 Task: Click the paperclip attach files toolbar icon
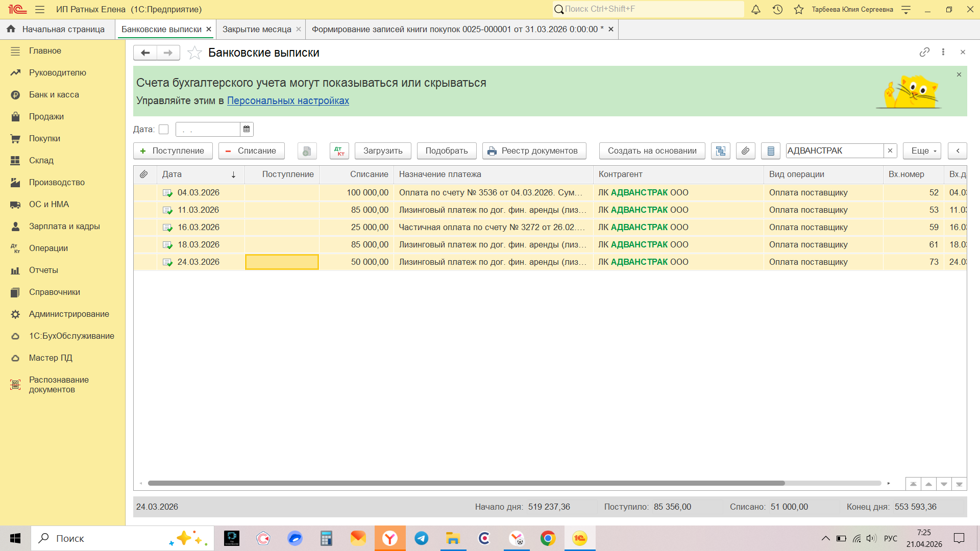pyautogui.click(x=745, y=151)
